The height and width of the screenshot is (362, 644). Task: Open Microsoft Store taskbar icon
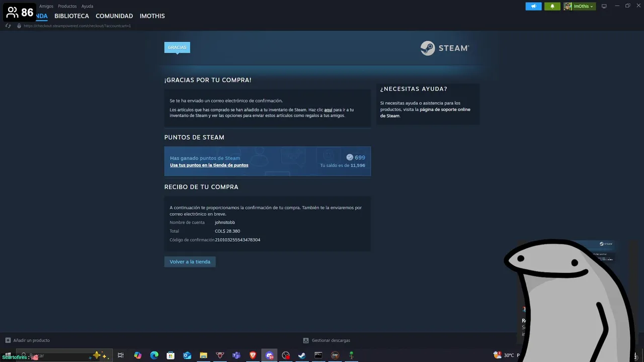coord(171,355)
